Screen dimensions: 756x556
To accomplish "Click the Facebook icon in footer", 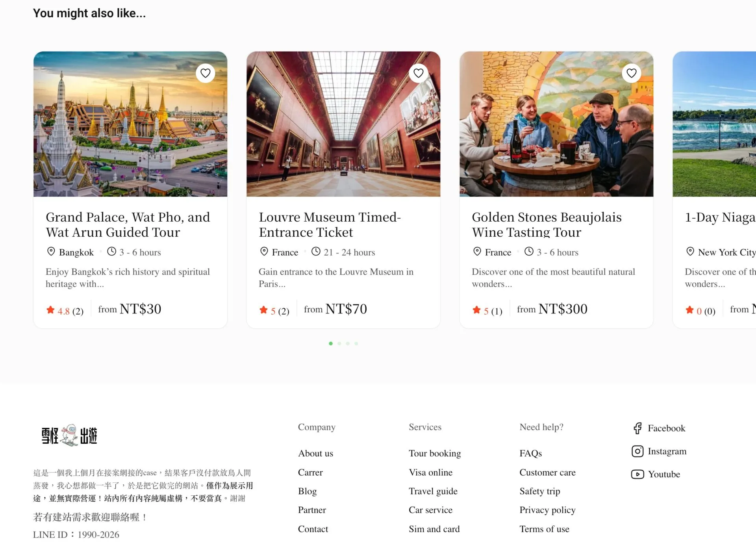I will (x=637, y=428).
